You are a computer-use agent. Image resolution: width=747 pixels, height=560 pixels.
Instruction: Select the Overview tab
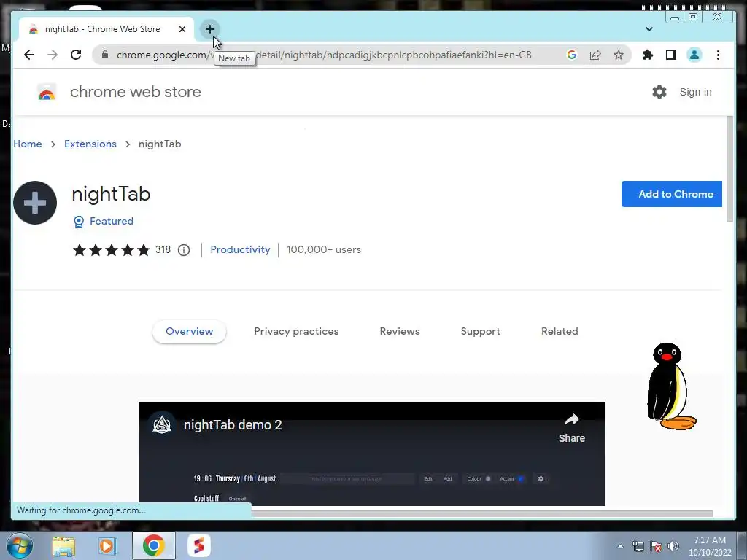[x=189, y=332]
